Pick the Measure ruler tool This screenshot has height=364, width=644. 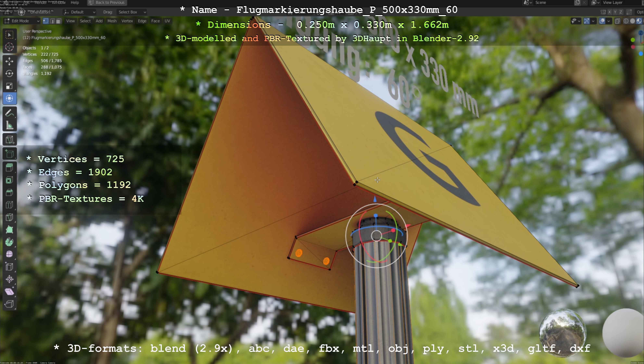[x=9, y=125]
